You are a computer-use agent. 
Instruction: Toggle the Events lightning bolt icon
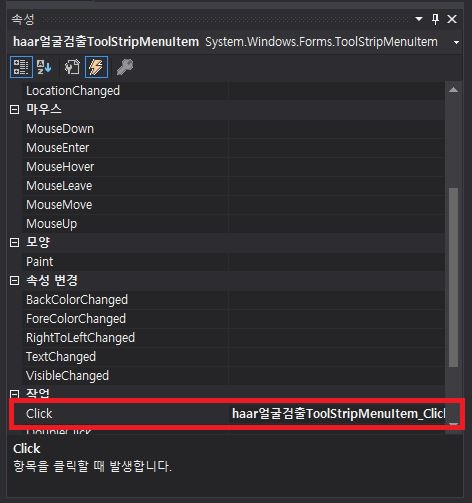96,67
